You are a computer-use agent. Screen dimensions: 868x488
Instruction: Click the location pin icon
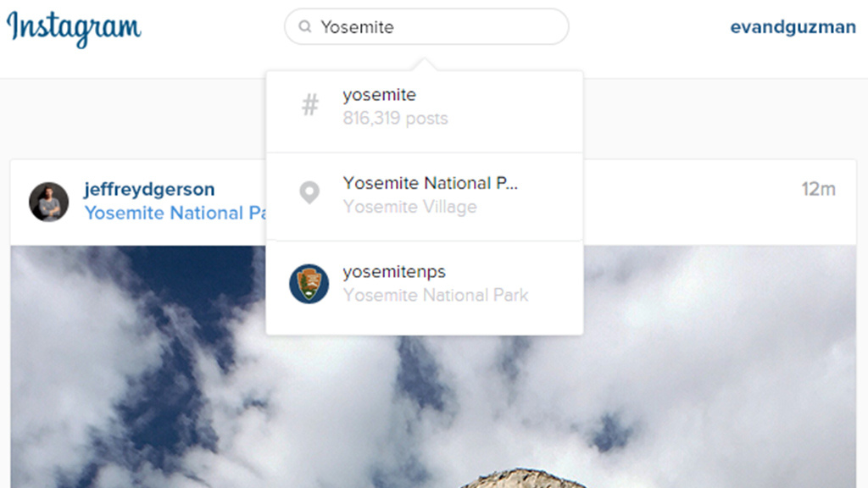click(x=309, y=193)
